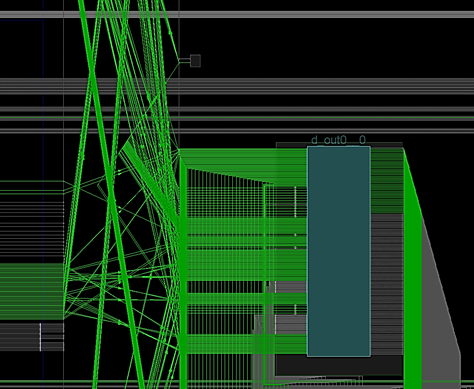Viewport: 474px width, 389px height.
Task: Select the green wire band at block's bottom-left
Action: (247, 344)
